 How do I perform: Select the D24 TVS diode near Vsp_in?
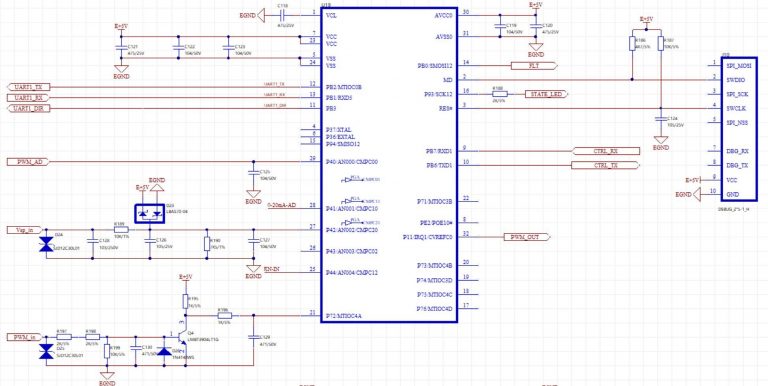click(46, 244)
